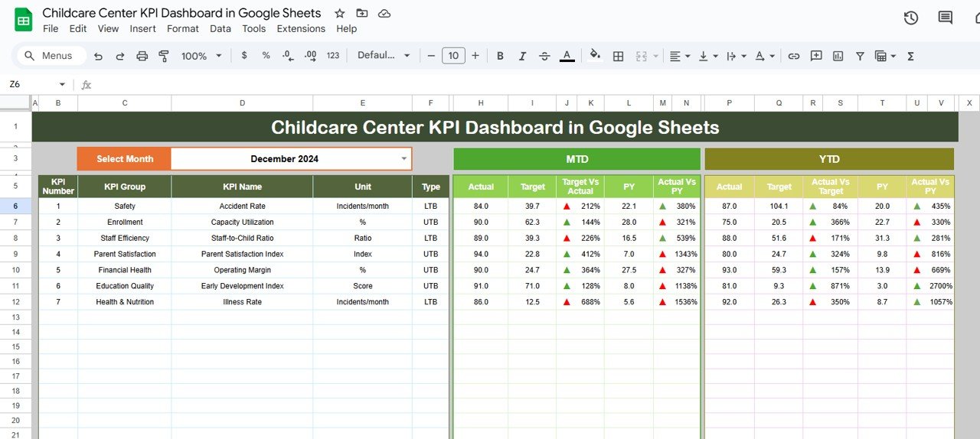Click the MTD section header
Screen dimensions: 980x439
point(577,159)
